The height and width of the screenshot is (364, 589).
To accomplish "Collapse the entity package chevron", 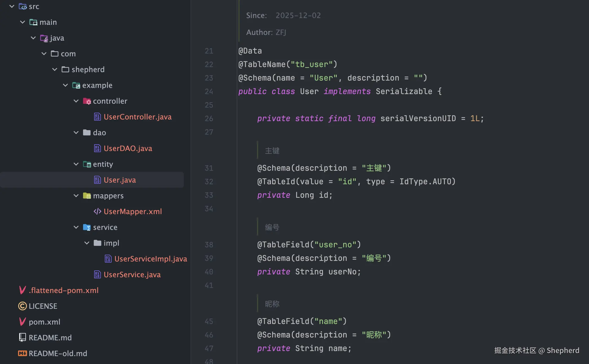I will (x=76, y=164).
